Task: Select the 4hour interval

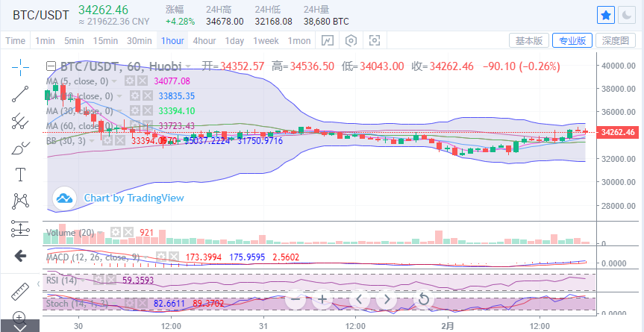Action: pos(204,40)
